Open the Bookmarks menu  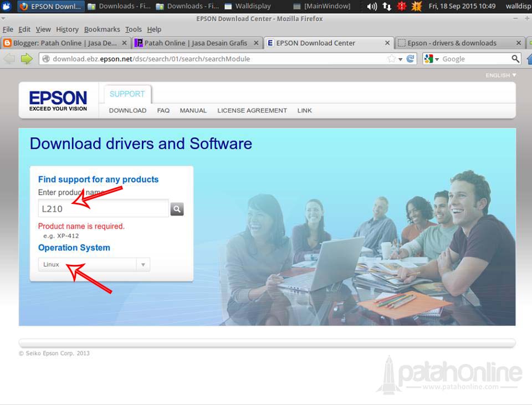[102, 29]
